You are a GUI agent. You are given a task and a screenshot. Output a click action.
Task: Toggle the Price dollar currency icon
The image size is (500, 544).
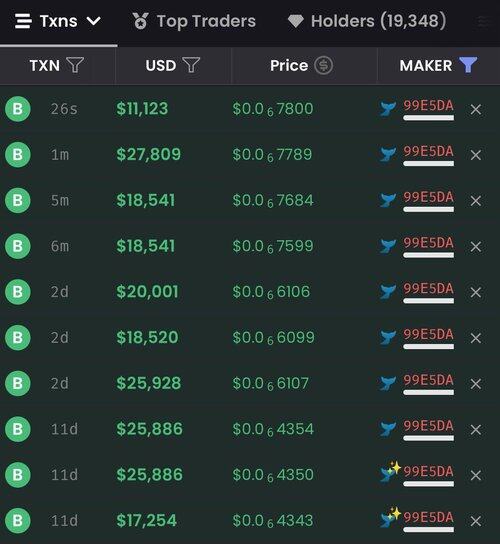[x=323, y=65]
